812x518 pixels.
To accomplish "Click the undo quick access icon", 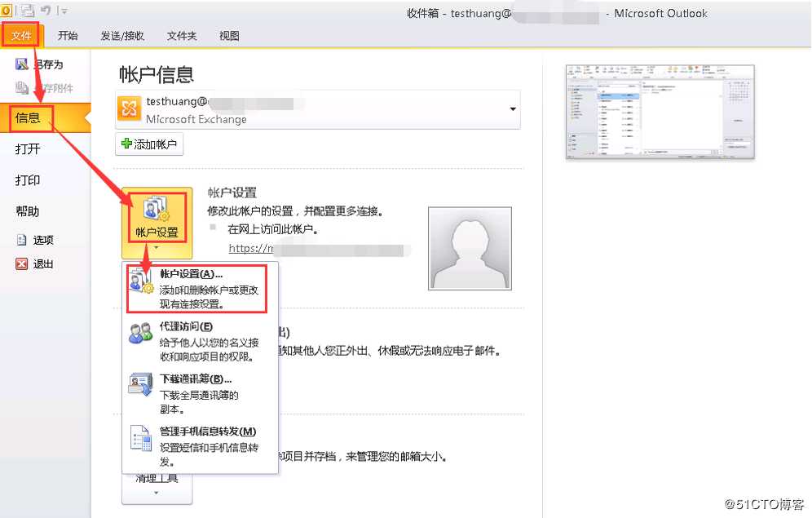I will click(46, 10).
